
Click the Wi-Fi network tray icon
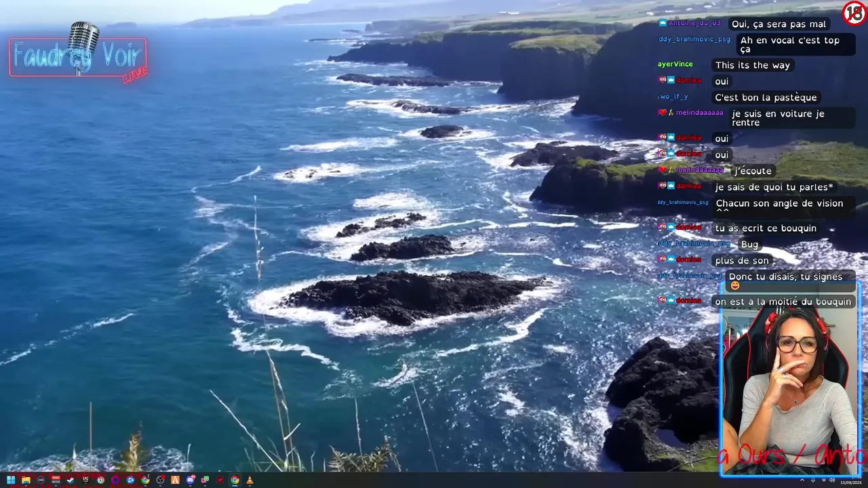[824, 480]
